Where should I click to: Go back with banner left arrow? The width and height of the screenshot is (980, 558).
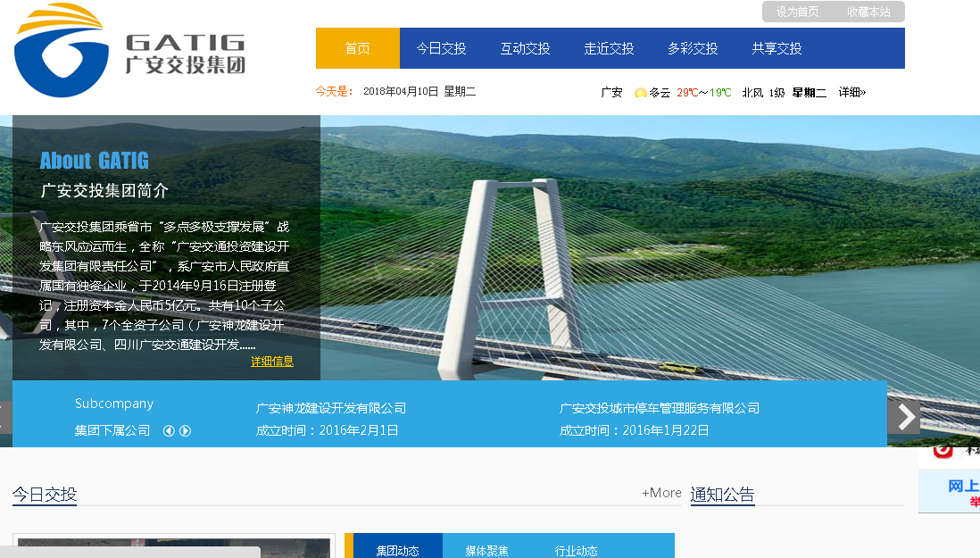click(x=4, y=417)
